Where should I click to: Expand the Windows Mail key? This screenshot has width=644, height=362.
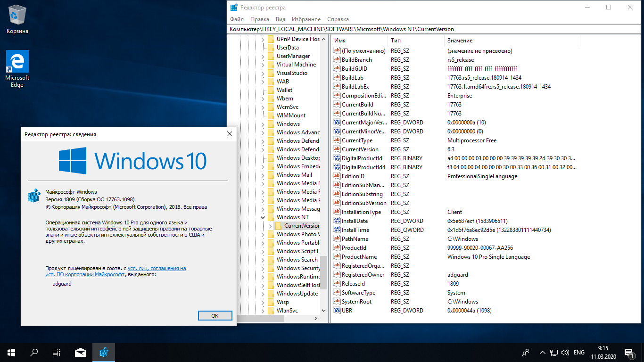coord(263,175)
